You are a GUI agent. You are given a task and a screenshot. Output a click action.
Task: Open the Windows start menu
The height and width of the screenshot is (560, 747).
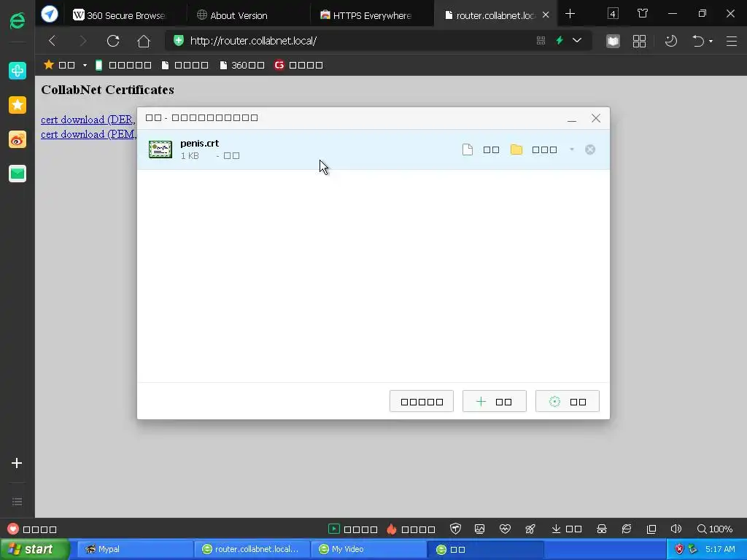[x=34, y=550]
